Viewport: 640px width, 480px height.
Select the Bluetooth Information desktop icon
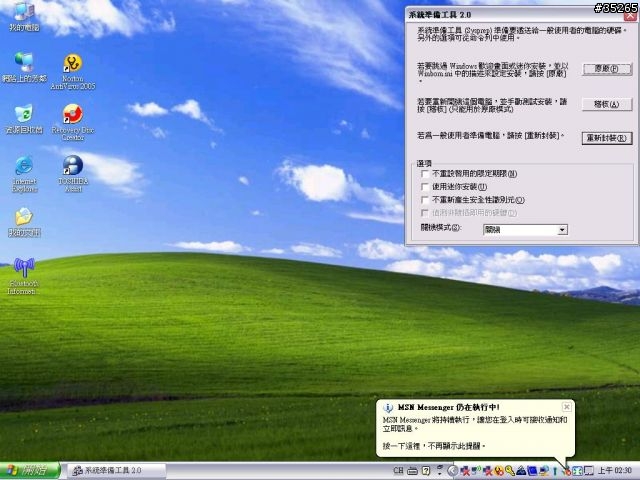click(x=23, y=276)
